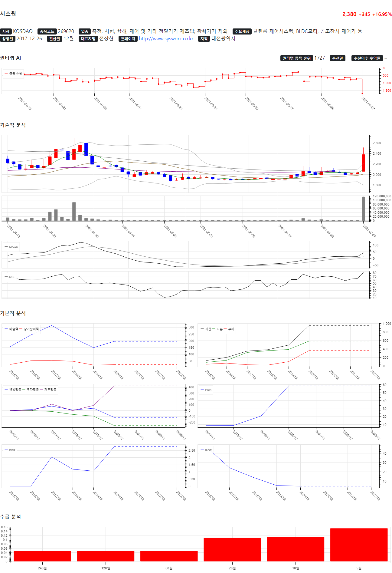Click the 시스웍 stock title

[x=8, y=14]
